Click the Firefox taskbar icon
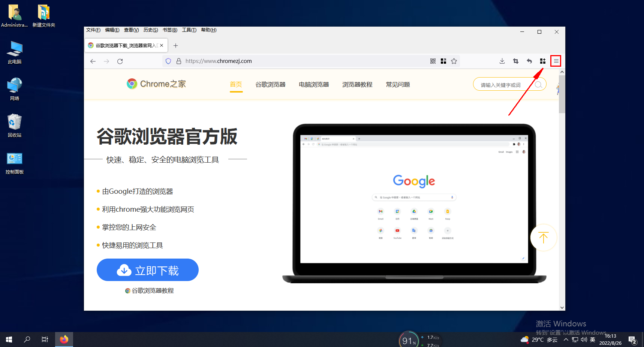Image resolution: width=644 pixels, height=347 pixels. [64, 340]
